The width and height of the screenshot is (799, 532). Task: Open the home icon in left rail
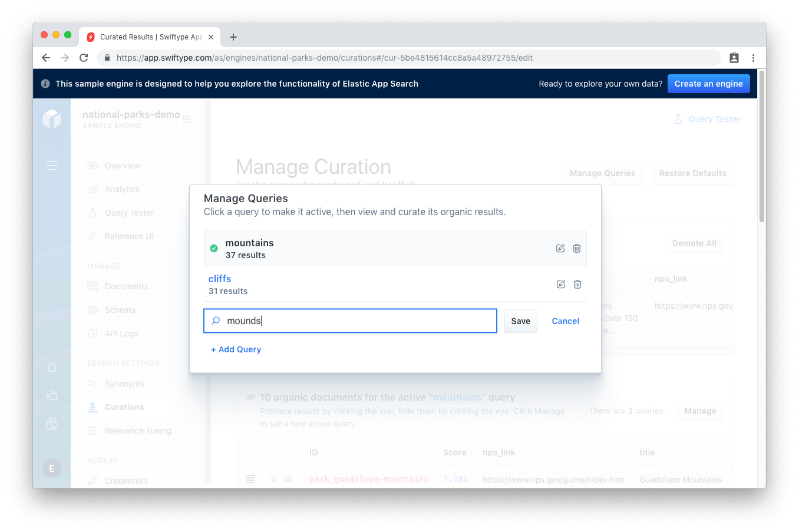[x=52, y=368]
